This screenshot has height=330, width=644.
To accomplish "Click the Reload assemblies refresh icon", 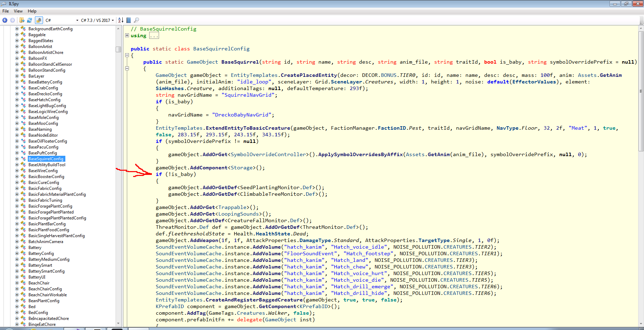I will tap(30, 20).
